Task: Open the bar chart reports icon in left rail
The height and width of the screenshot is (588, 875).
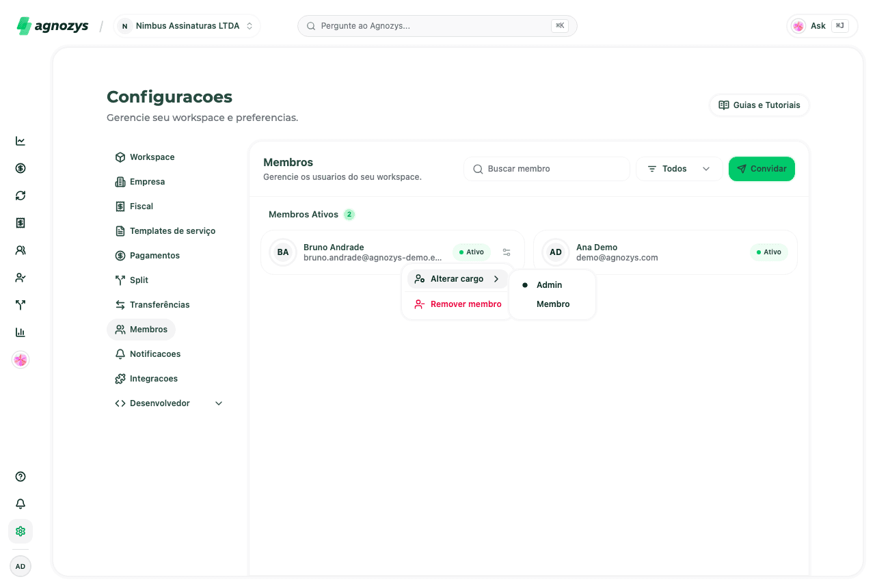Action: [21, 332]
